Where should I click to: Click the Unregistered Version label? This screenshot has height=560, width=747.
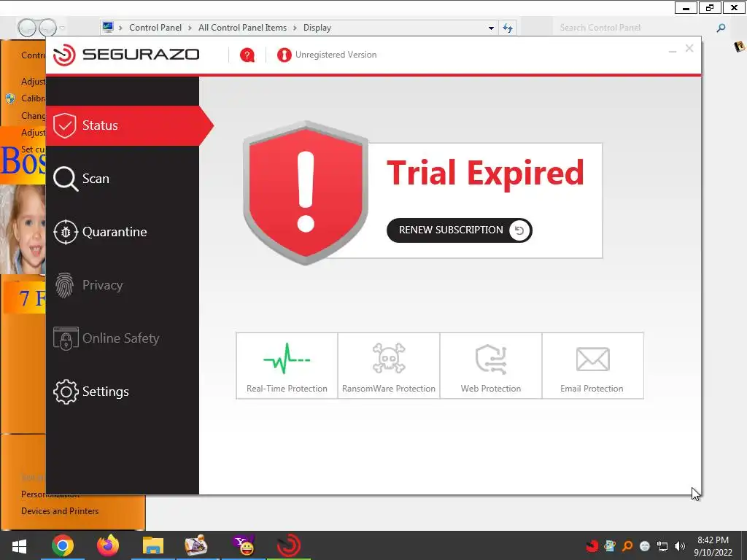(336, 55)
